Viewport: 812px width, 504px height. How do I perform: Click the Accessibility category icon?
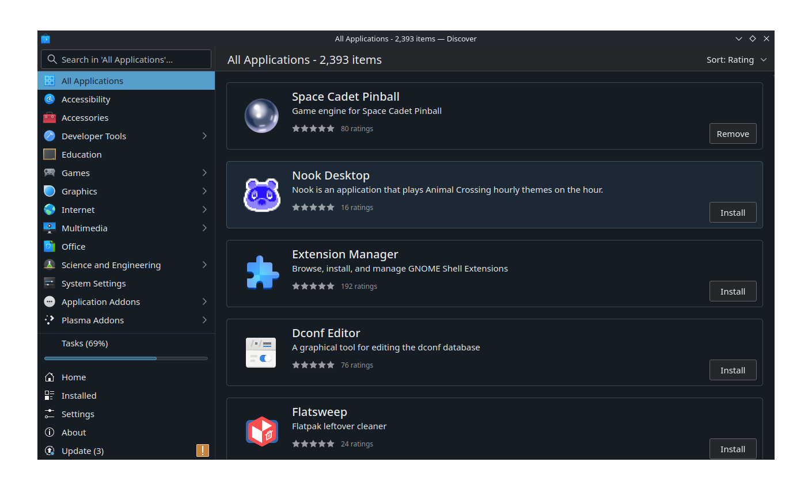50,99
